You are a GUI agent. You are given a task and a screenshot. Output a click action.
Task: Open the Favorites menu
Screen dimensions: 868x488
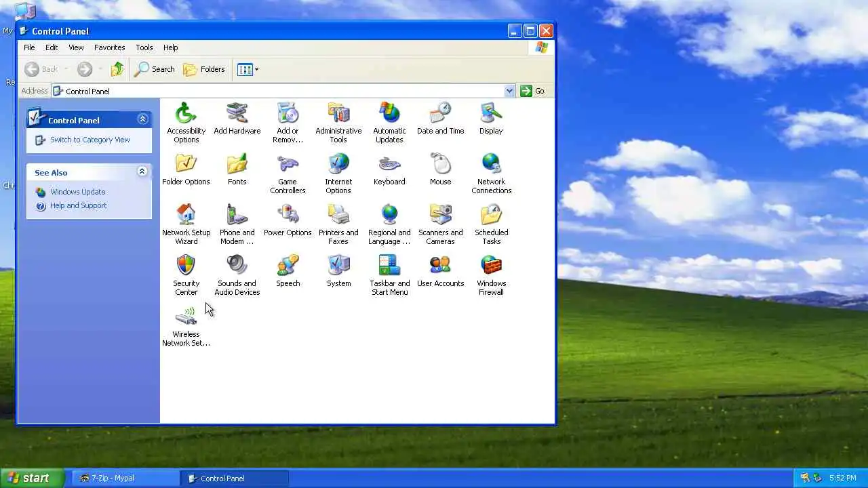click(109, 47)
